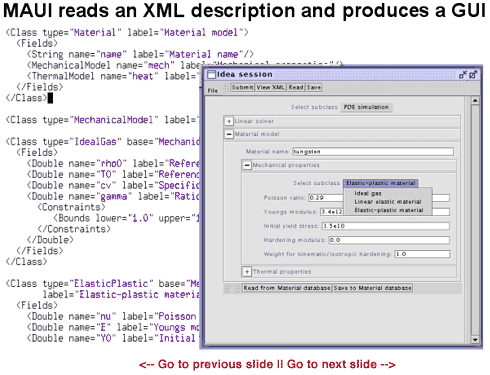
Task: Choose Linear elastic material from the list
Action: (x=388, y=202)
